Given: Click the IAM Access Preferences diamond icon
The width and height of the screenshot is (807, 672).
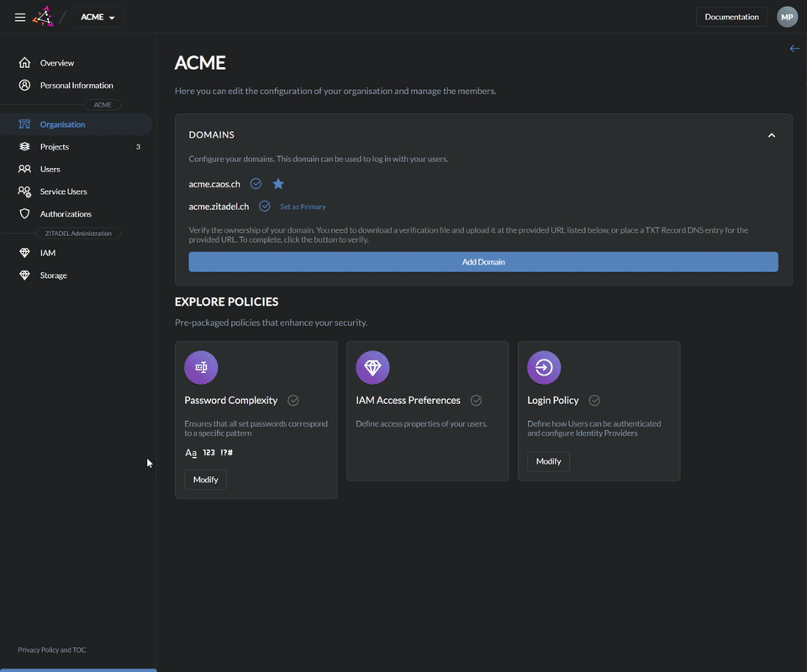Looking at the screenshot, I should [372, 367].
